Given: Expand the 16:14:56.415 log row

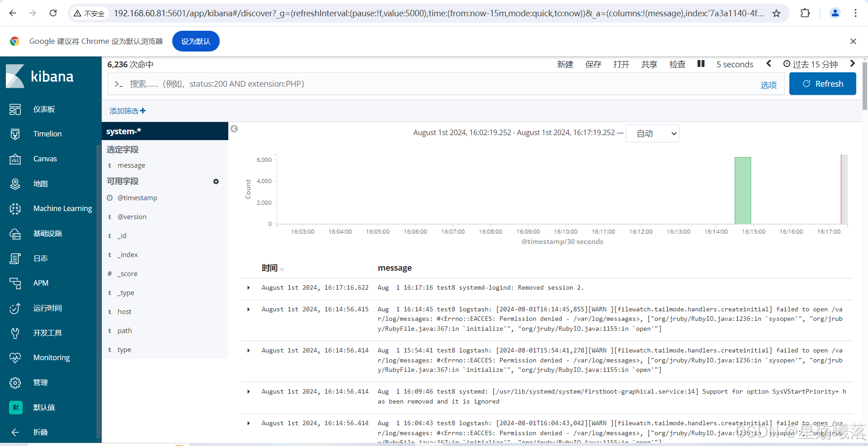Looking at the screenshot, I should (x=249, y=310).
